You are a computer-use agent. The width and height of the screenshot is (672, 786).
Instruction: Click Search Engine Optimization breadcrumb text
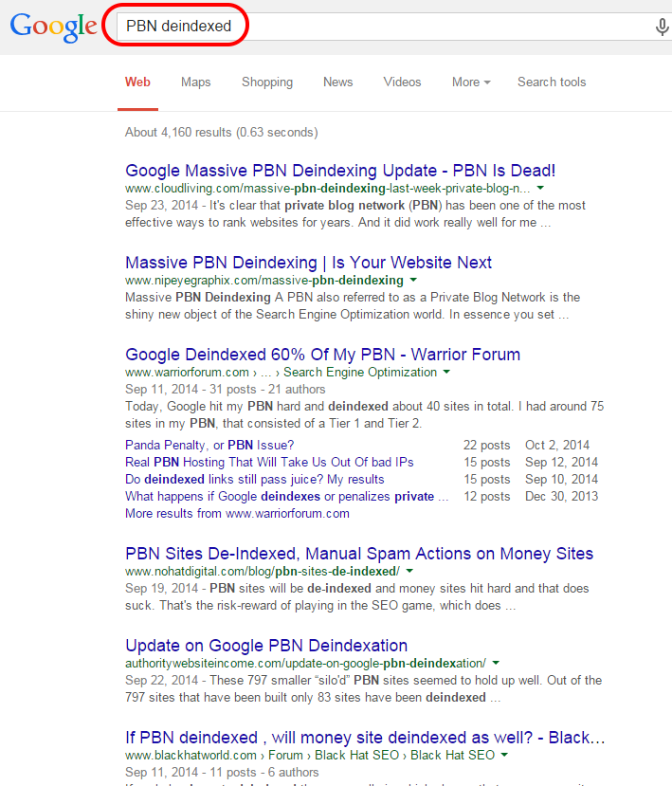tap(360, 373)
